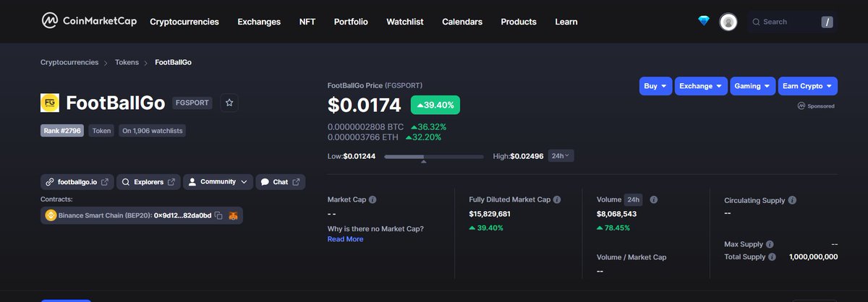Go to Cryptocurrencies breadcrumb
Viewport: 868px width, 302px height.
coord(69,62)
